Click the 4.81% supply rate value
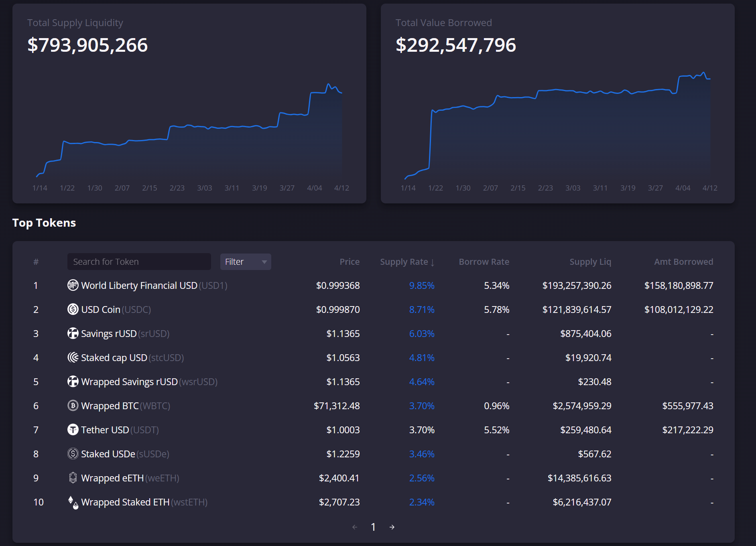Screen dimensions: 756x546 click(422, 357)
